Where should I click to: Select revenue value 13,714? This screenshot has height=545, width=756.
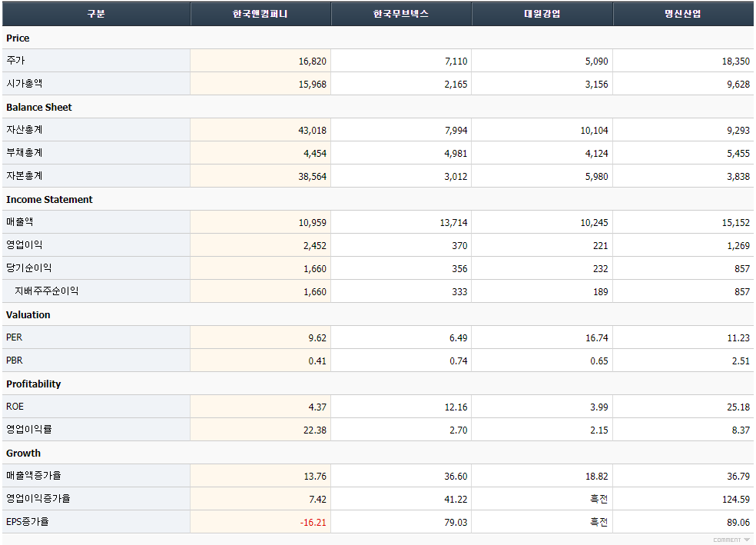point(454,223)
